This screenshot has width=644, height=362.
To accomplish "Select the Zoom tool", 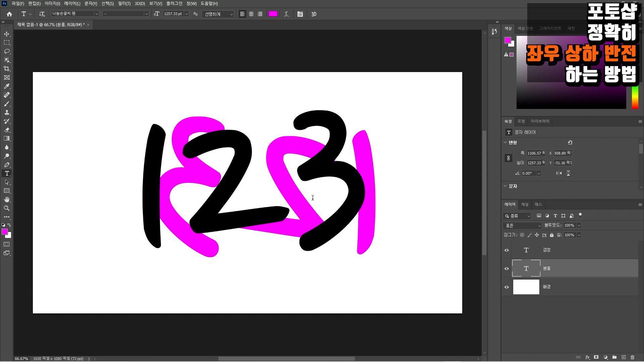I will click(7, 208).
